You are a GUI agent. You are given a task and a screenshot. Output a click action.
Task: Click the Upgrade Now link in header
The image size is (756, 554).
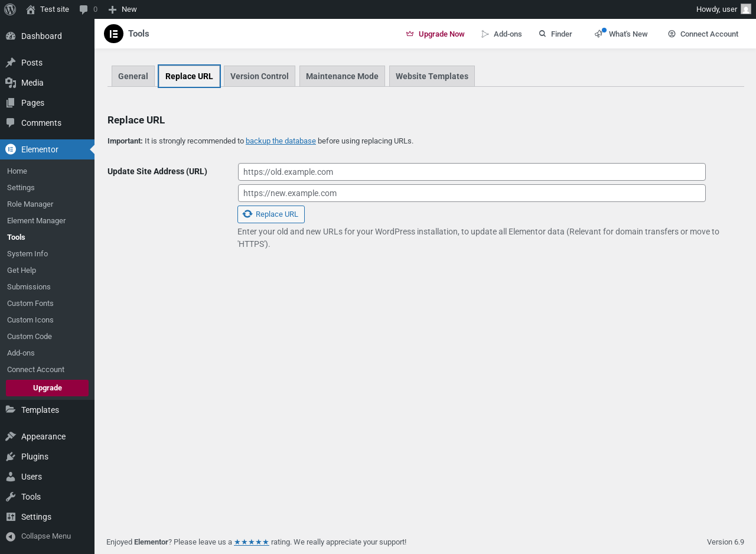[435, 34]
